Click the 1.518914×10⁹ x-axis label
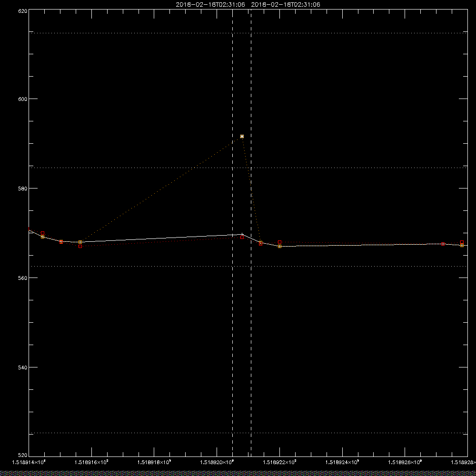The width and height of the screenshot is (476, 476). (x=29, y=462)
